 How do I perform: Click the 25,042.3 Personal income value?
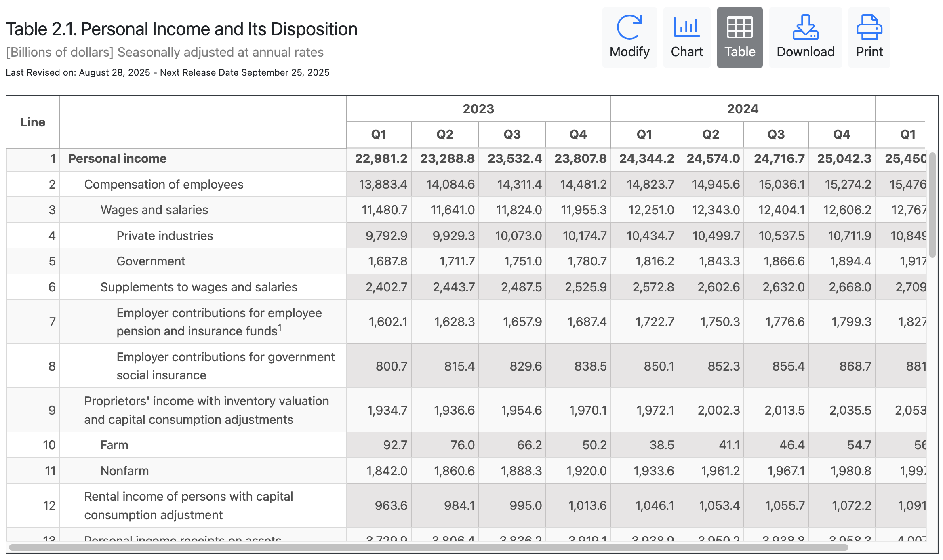click(x=841, y=158)
